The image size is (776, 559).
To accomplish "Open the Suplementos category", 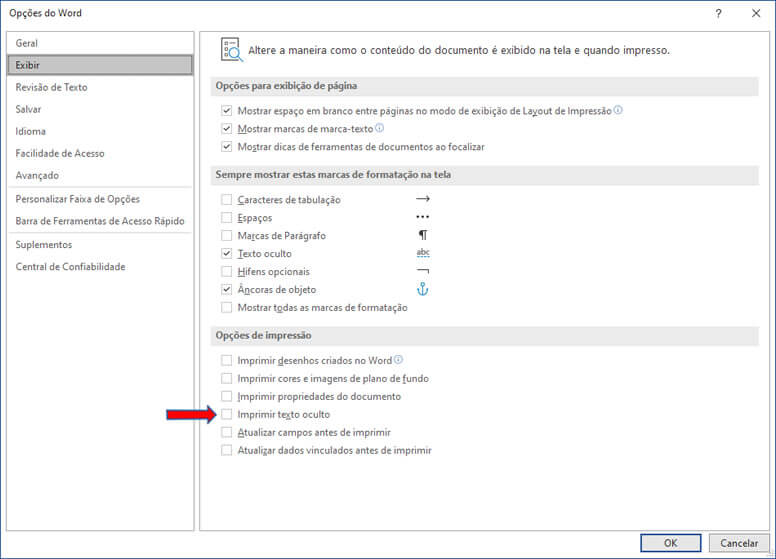I will 100,244.
